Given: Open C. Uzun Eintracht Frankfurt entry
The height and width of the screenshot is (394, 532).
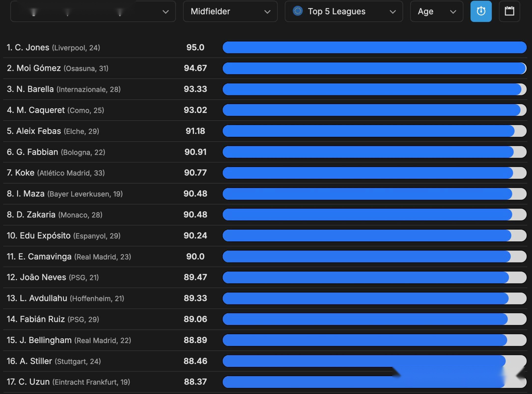Looking at the screenshot, I should coord(68,382).
